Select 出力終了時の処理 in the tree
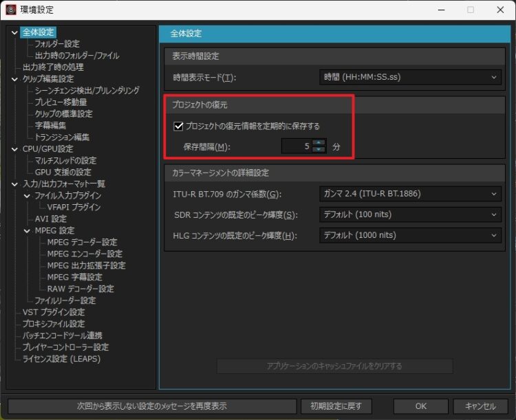Viewport: 516px width, 420px height. (53, 67)
